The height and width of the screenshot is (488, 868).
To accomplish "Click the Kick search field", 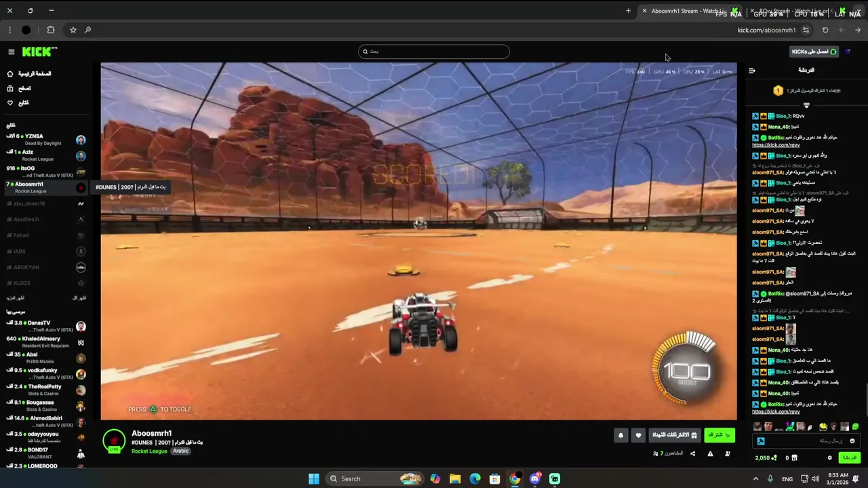I will (x=434, y=52).
